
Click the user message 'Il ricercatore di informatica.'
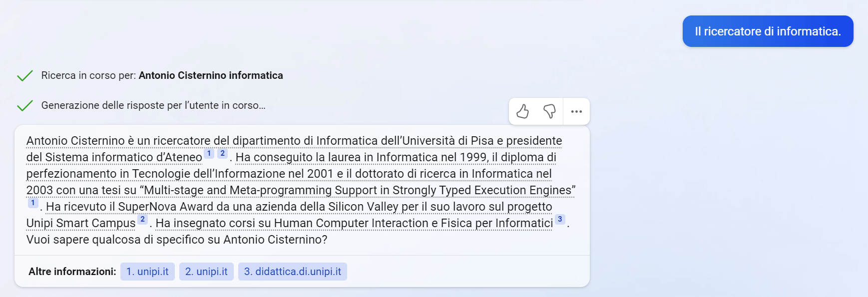click(768, 31)
